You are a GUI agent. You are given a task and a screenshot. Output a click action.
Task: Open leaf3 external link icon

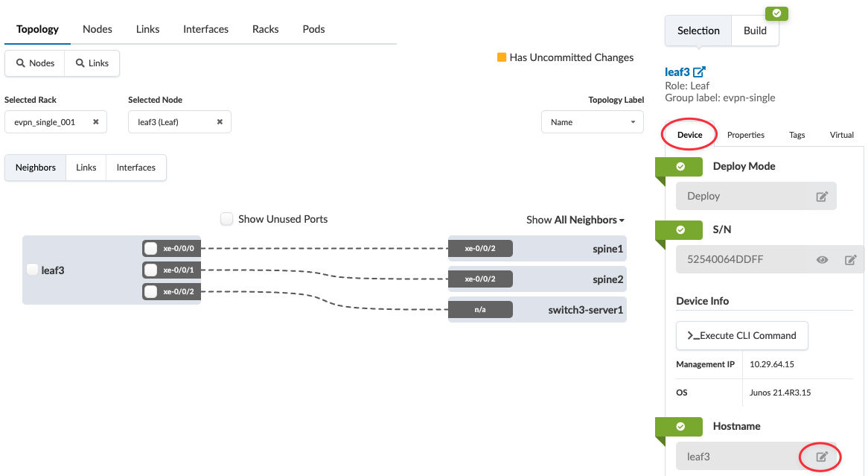click(699, 72)
